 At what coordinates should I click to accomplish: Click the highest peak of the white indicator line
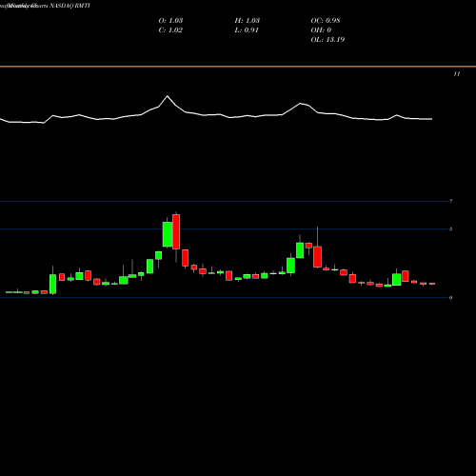(x=168, y=96)
